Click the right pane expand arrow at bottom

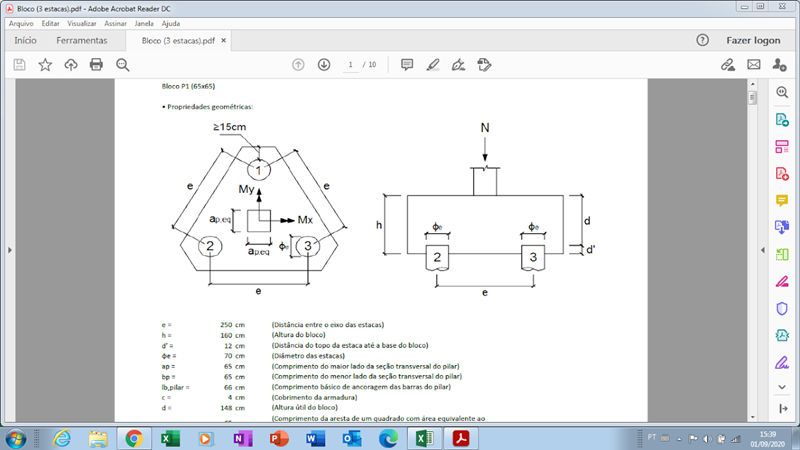click(x=783, y=409)
